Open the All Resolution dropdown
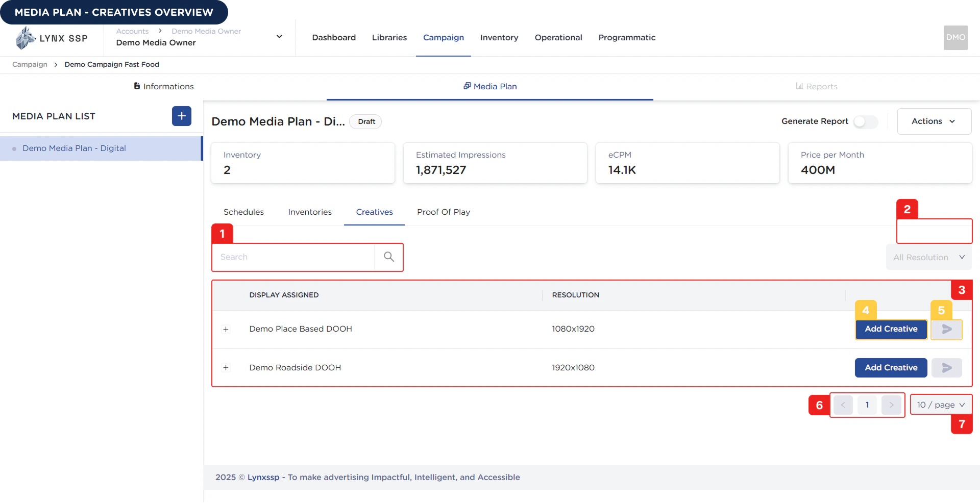 [928, 258]
